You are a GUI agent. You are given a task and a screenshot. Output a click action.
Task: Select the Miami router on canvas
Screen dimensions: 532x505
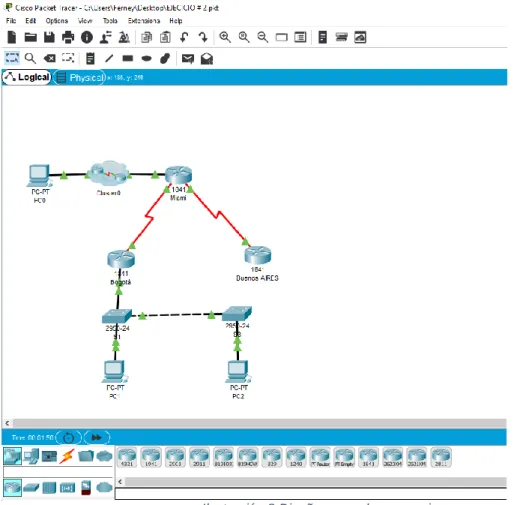point(178,175)
